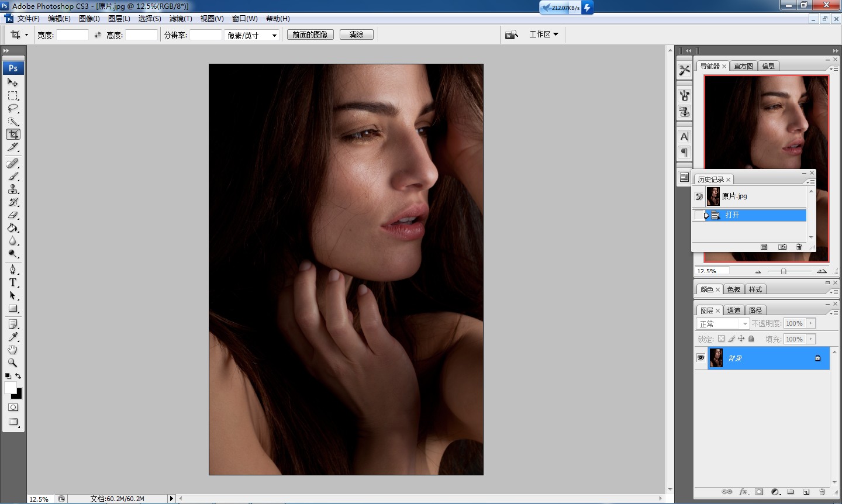Click the 前面的图像 button

point(310,34)
